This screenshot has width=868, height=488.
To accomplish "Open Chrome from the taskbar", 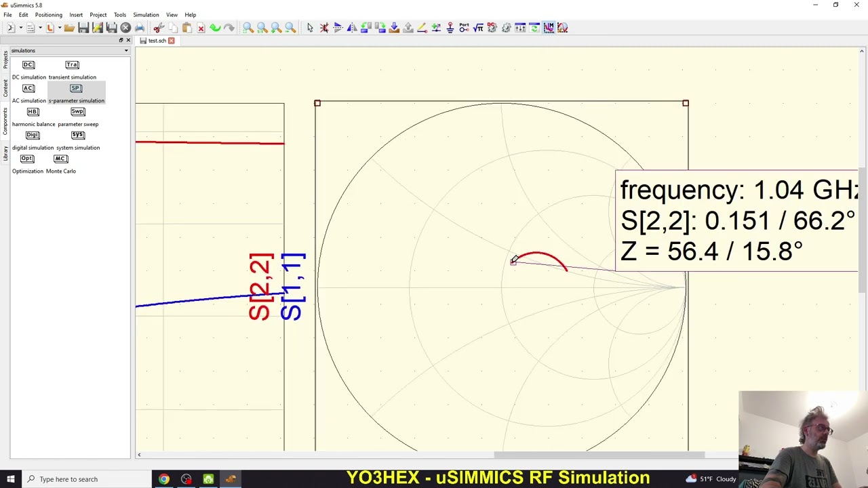I will (164, 479).
